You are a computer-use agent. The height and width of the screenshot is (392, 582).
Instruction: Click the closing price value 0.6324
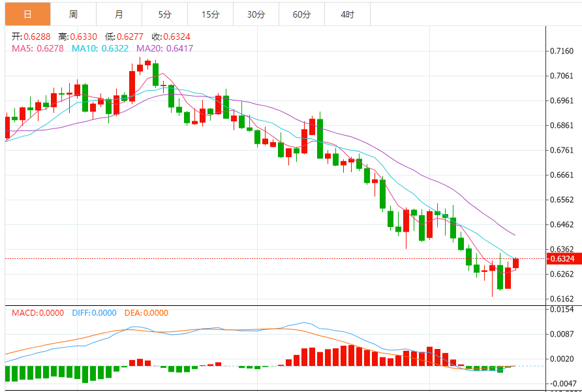point(177,37)
